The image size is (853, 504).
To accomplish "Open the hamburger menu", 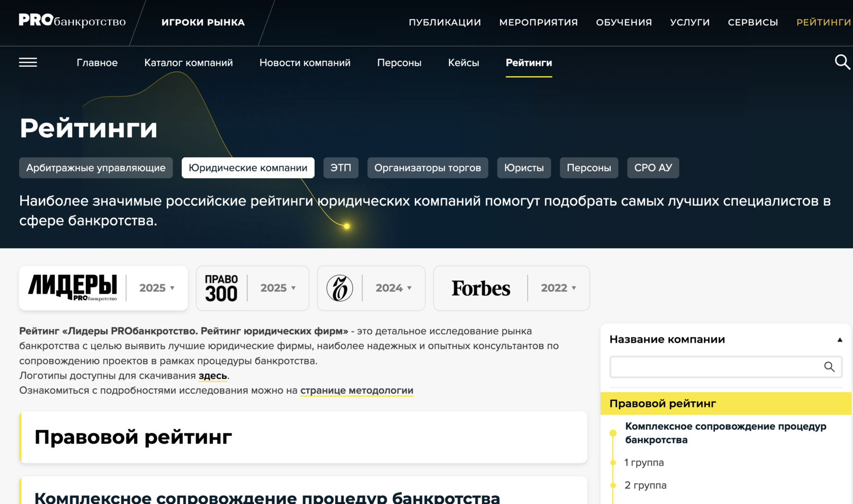I will 28,62.
